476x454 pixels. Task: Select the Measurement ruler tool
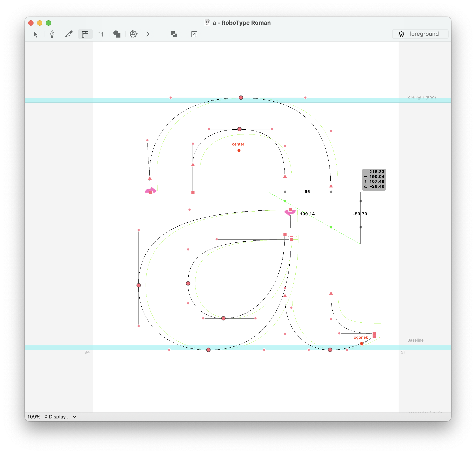coord(85,34)
